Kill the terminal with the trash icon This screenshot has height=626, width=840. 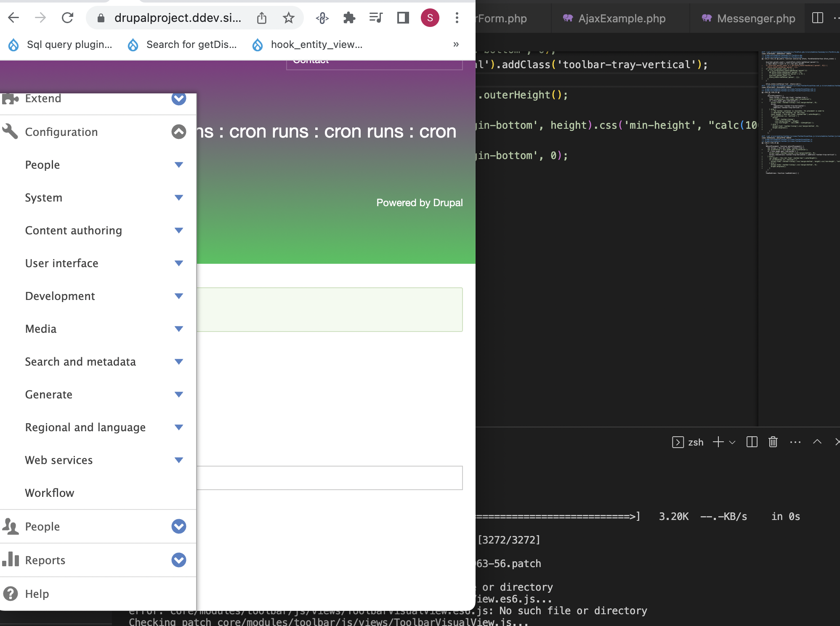click(773, 442)
